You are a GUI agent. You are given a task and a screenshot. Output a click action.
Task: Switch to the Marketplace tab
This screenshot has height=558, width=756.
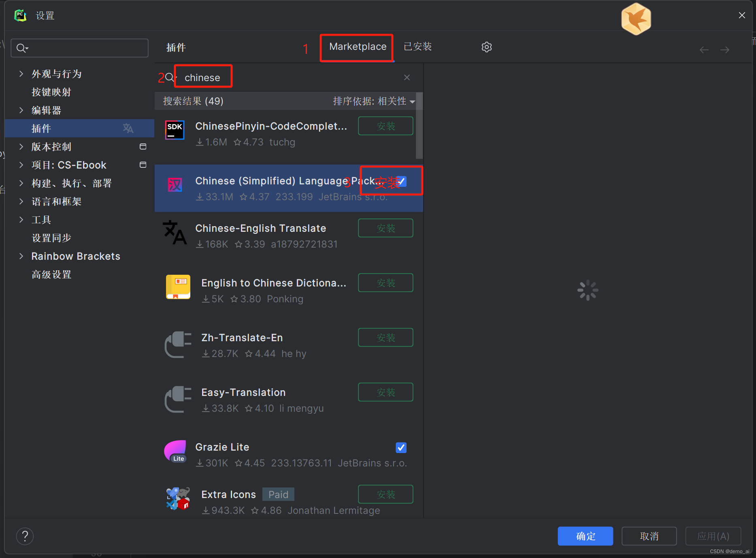coord(358,47)
